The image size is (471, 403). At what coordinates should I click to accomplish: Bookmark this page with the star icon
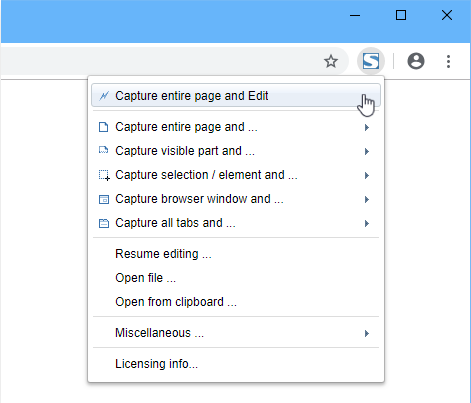[331, 61]
